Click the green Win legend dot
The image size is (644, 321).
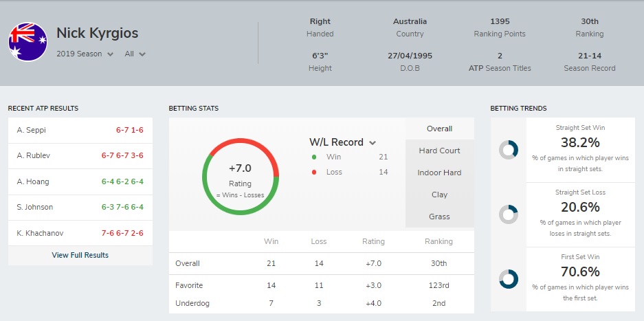(x=314, y=157)
